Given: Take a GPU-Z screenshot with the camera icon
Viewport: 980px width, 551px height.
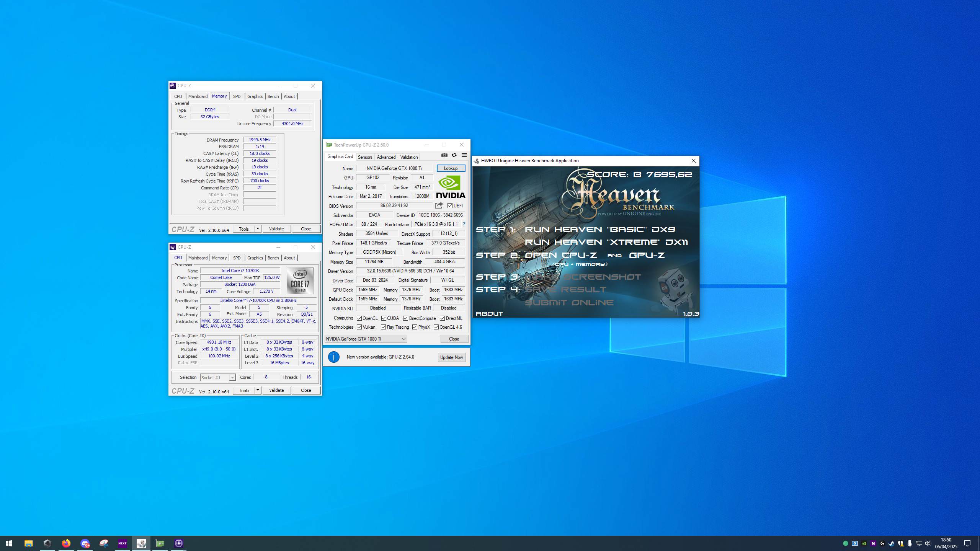Looking at the screenshot, I should pyautogui.click(x=444, y=155).
